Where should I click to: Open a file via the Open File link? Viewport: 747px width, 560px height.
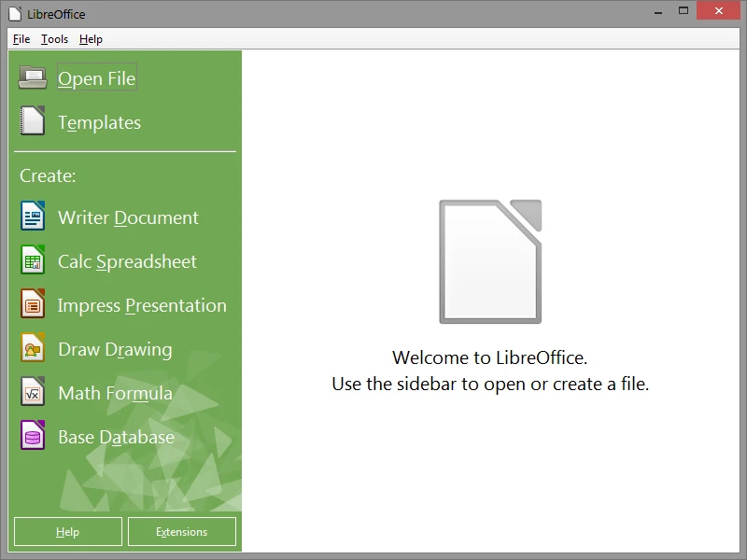[x=96, y=78]
